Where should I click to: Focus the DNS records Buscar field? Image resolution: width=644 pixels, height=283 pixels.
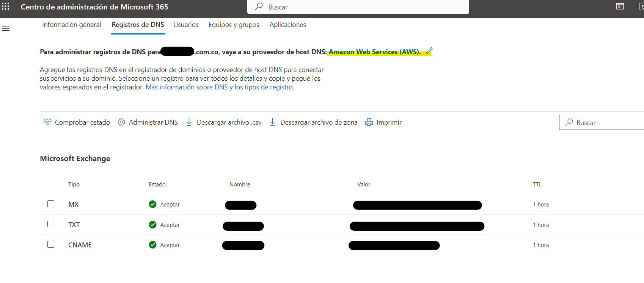602,122
